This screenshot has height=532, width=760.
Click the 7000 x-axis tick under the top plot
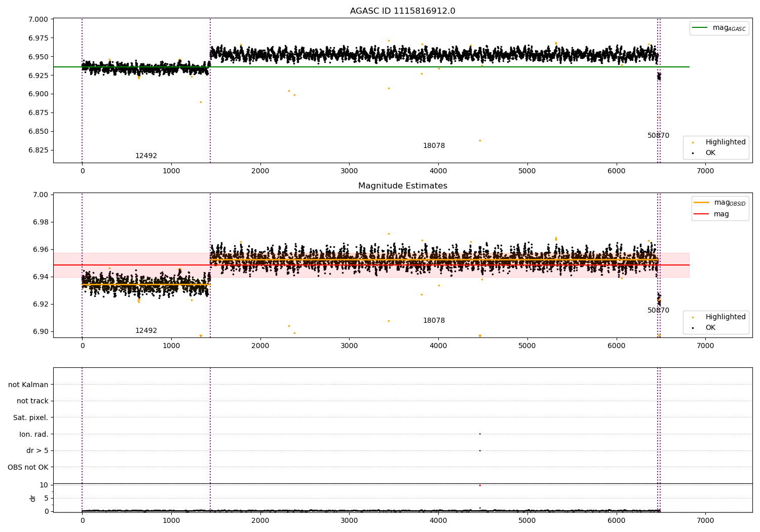(705, 171)
